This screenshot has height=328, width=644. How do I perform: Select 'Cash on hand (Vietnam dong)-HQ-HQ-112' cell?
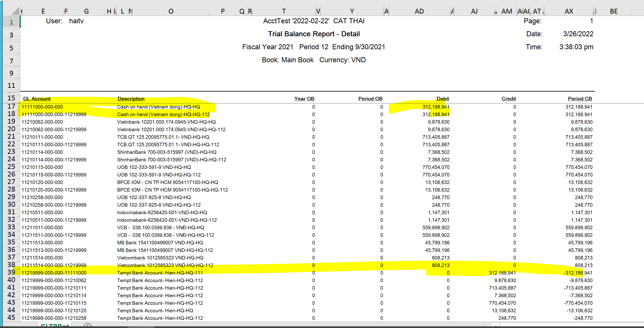(x=164, y=114)
